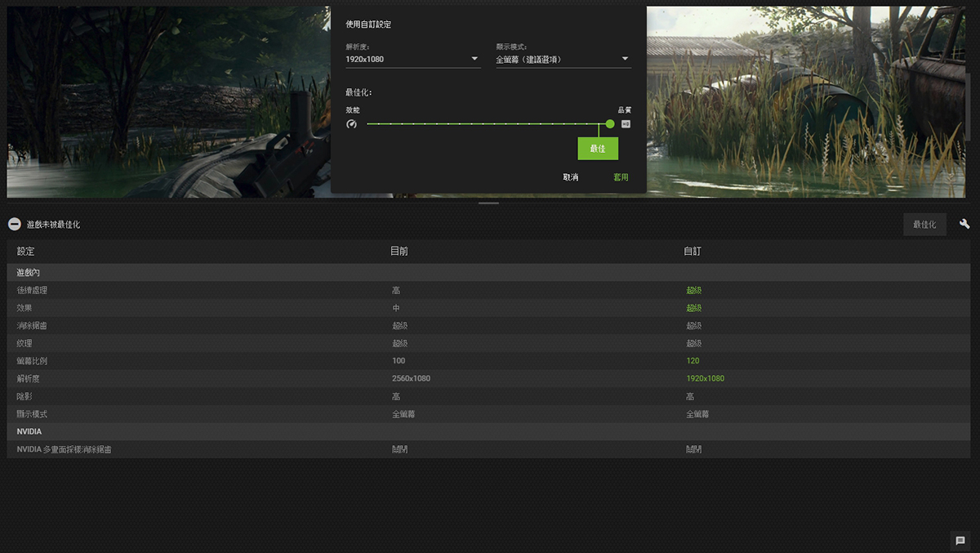Click the 遊戲內 section header row
This screenshot has height=553, width=980.
(x=29, y=272)
